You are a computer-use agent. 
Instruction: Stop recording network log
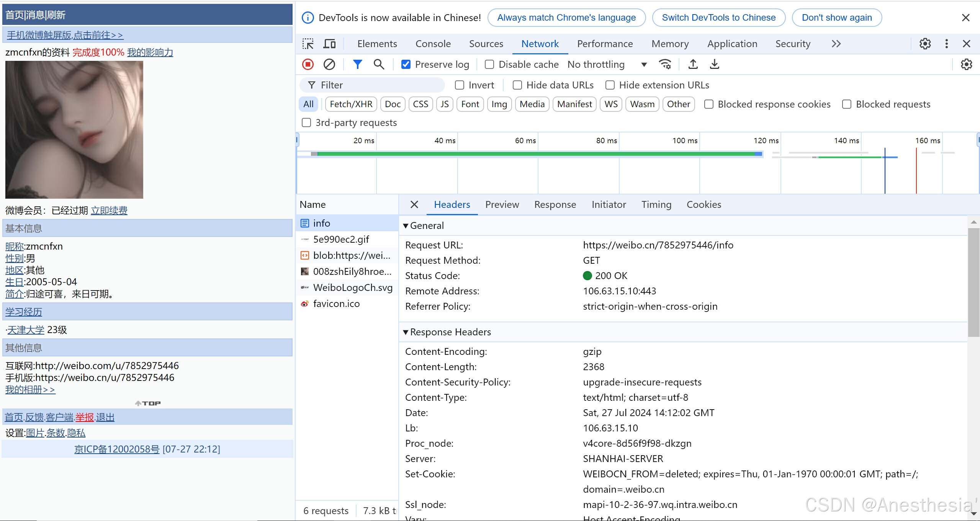point(308,64)
